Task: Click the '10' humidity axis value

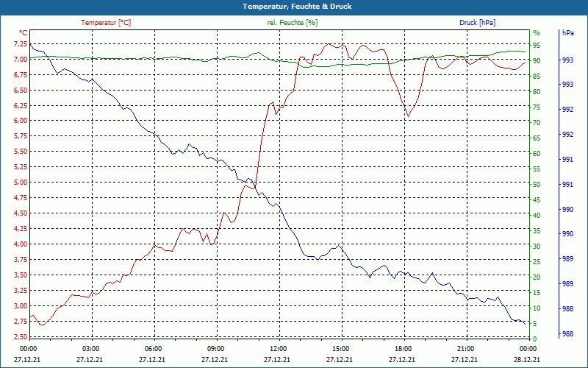Action: [x=537, y=308]
